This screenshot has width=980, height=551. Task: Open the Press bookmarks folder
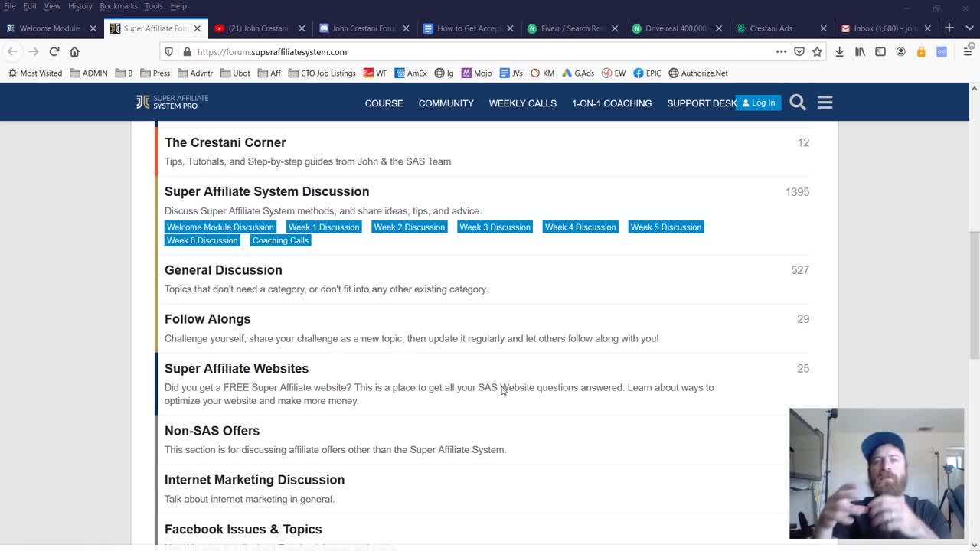[x=155, y=73]
